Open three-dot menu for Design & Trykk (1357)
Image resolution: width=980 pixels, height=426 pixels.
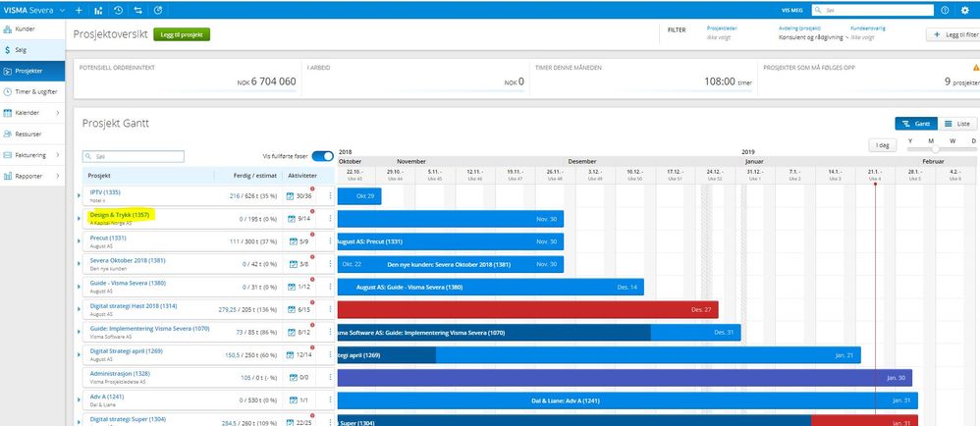coord(330,219)
